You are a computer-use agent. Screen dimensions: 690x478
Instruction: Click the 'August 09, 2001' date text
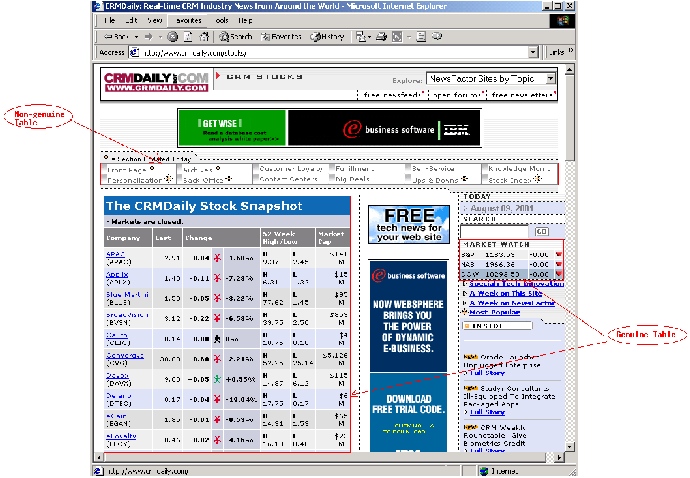(x=502, y=208)
